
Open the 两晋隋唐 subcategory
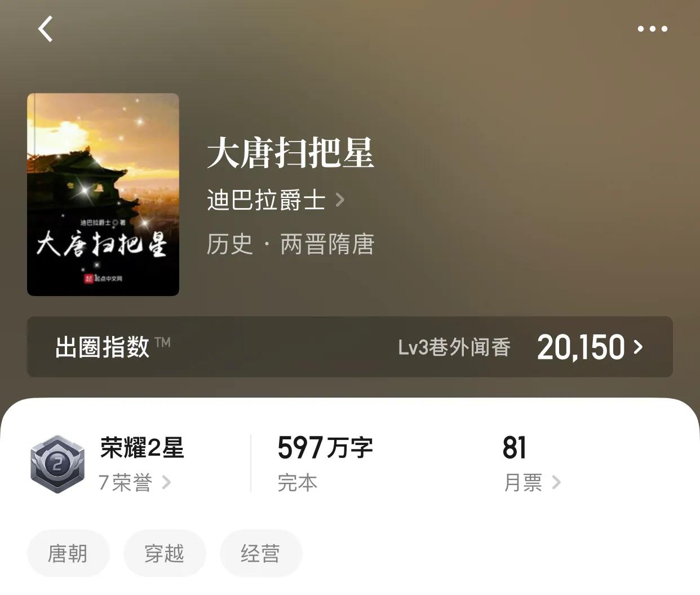pyautogui.click(x=327, y=244)
